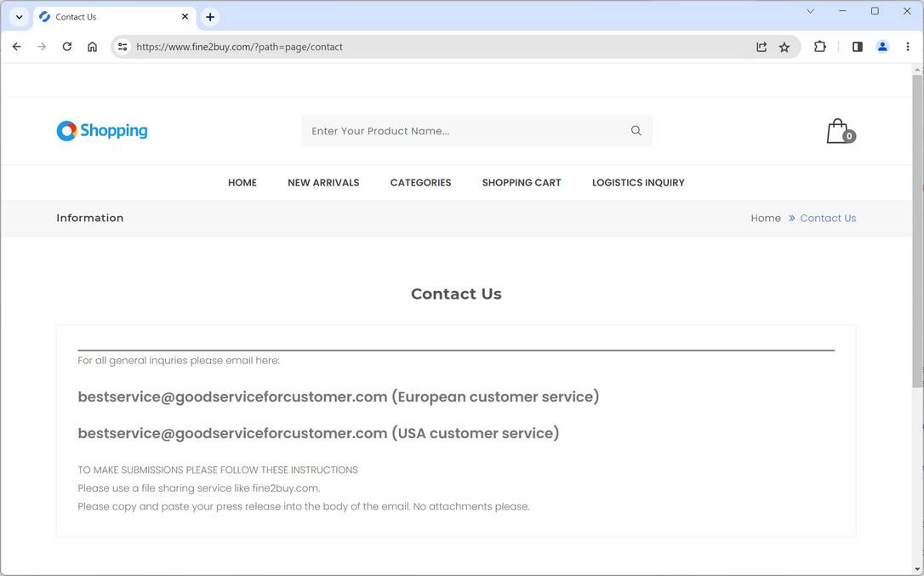The image size is (924, 576).
Task: Open browser home page icon
Action: click(93, 47)
